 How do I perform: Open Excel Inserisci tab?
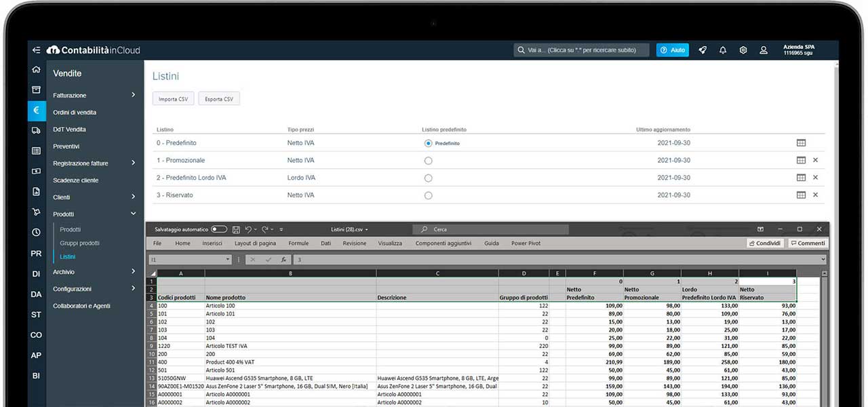pyautogui.click(x=212, y=243)
